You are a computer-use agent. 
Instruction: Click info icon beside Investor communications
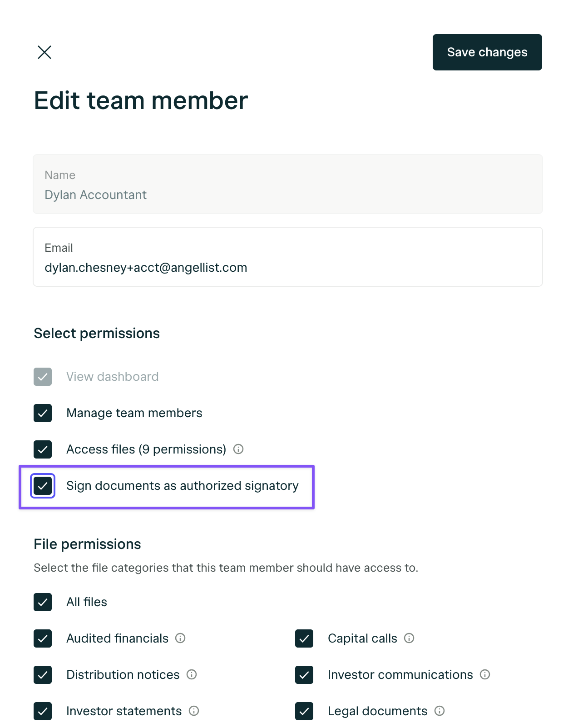485,675
